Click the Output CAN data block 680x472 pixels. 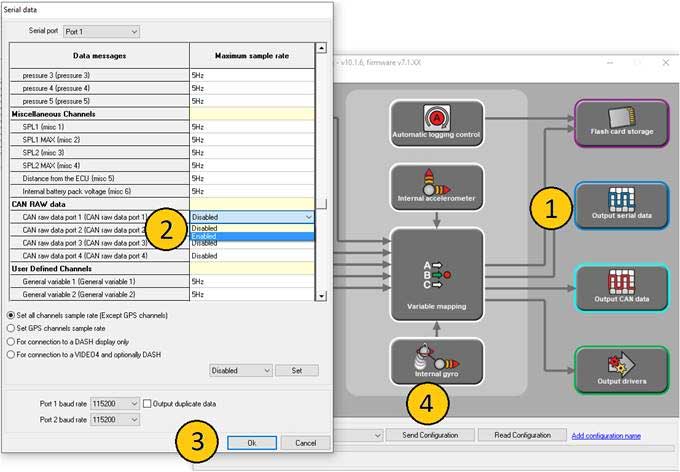pos(621,288)
